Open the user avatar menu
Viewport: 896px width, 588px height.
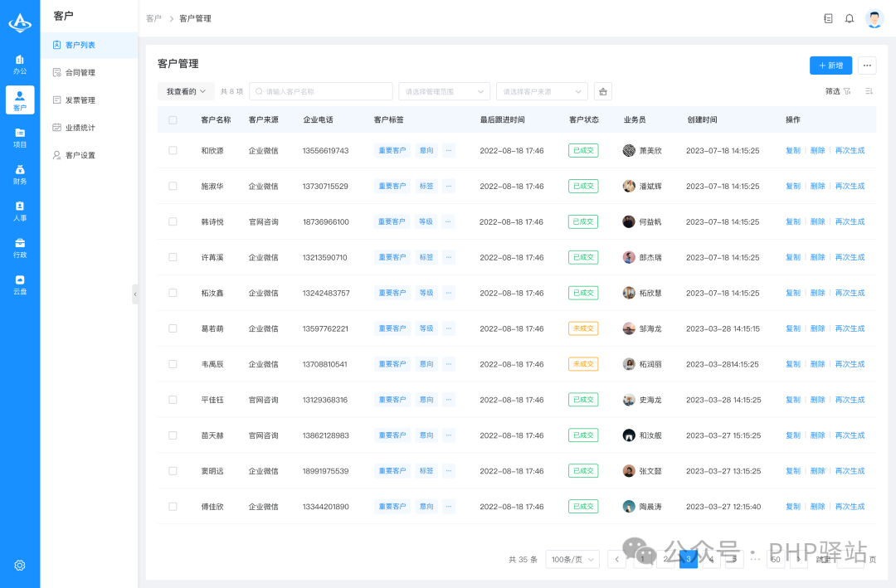(874, 18)
